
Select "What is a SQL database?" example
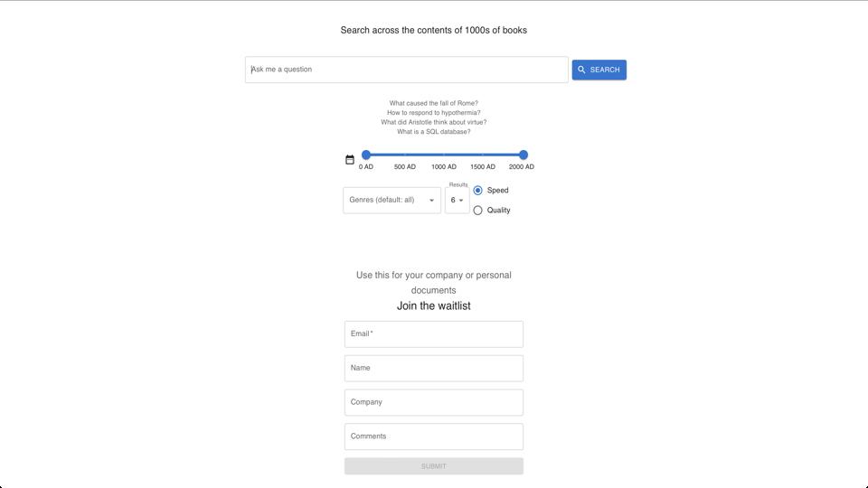434,132
